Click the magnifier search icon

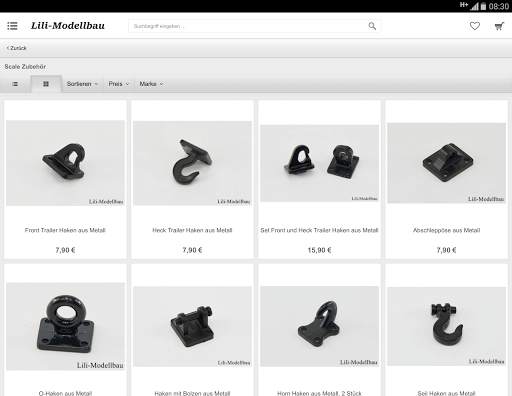pos(372,26)
